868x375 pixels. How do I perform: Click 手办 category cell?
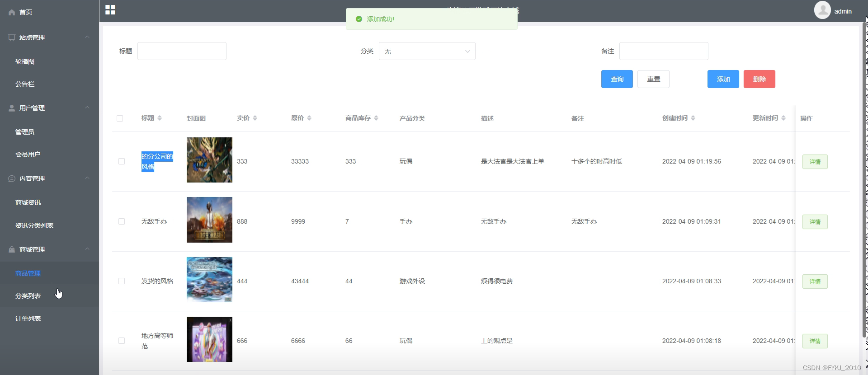[x=406, y=221]
